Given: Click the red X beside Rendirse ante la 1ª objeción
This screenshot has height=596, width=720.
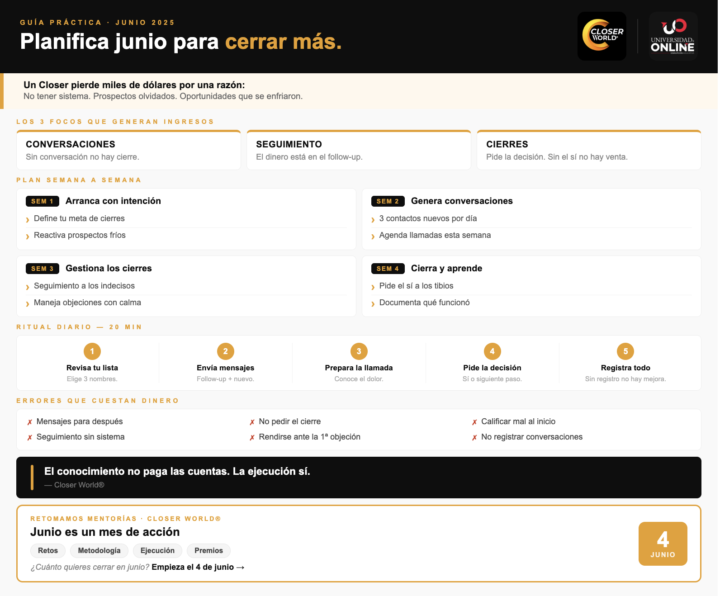Looking at the screenshot, I should (252, 438).
